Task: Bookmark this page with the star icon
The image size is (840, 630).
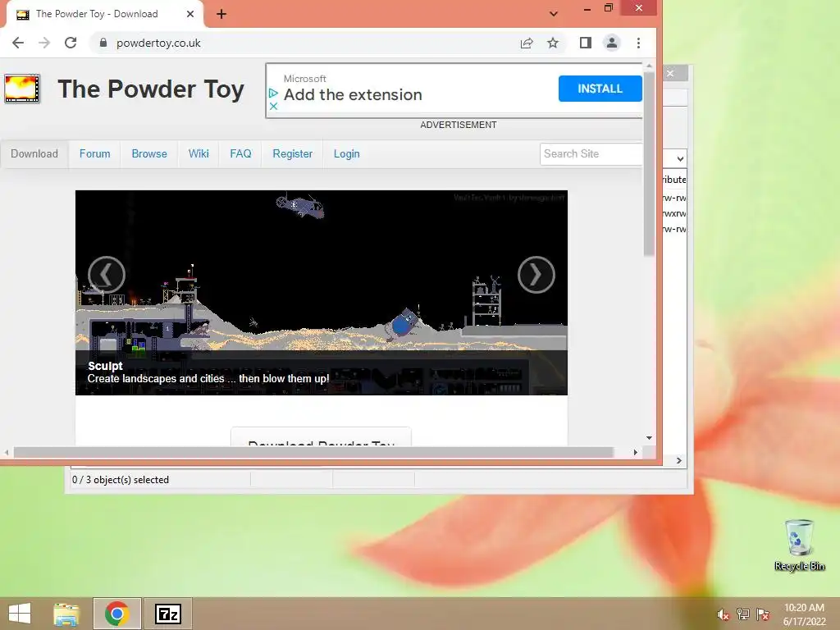Action: point(553,43)
